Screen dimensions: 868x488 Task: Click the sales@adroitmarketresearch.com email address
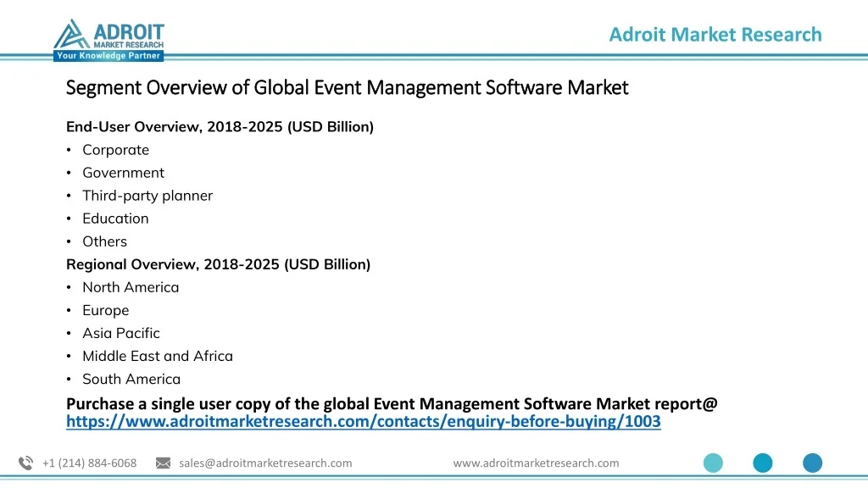coord(265,463)
